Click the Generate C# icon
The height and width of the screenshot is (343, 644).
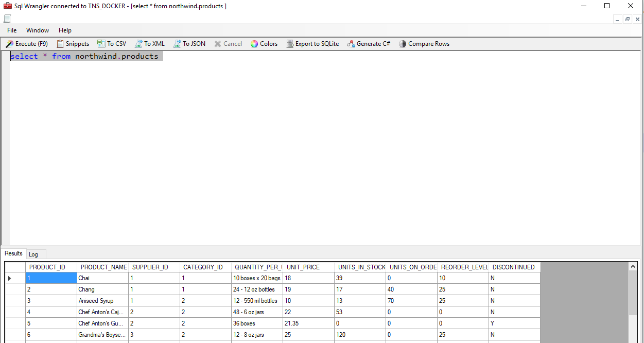coord(351,44)
